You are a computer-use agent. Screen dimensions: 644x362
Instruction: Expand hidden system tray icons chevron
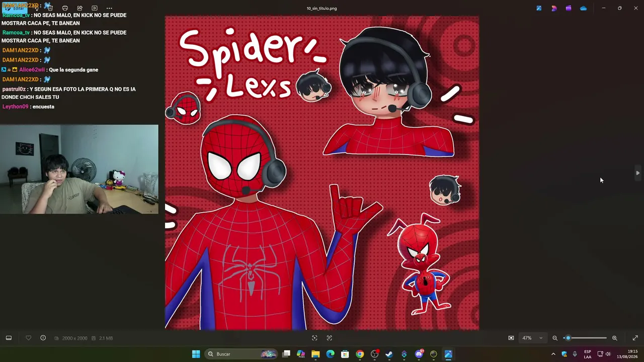(553, 354)
